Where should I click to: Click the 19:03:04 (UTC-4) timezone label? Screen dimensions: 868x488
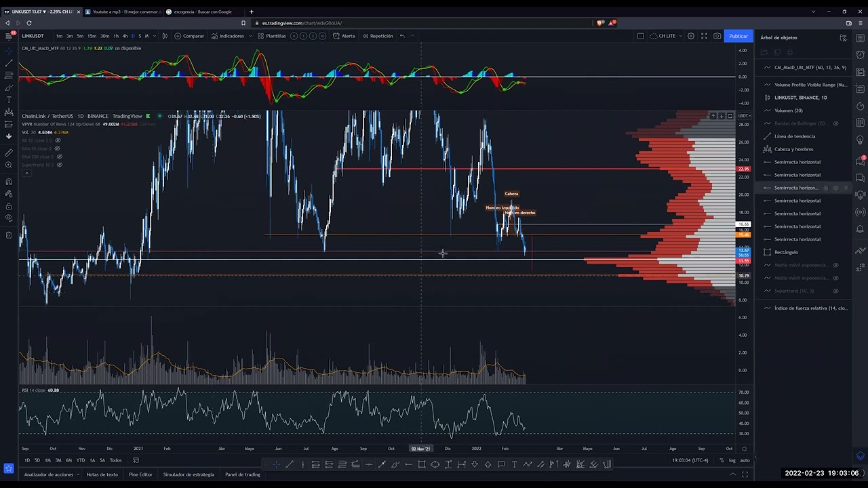(x=690, y=460)
